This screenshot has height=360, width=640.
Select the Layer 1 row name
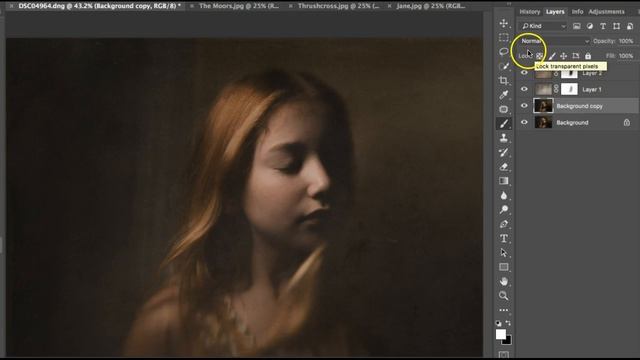pos(591,90)
